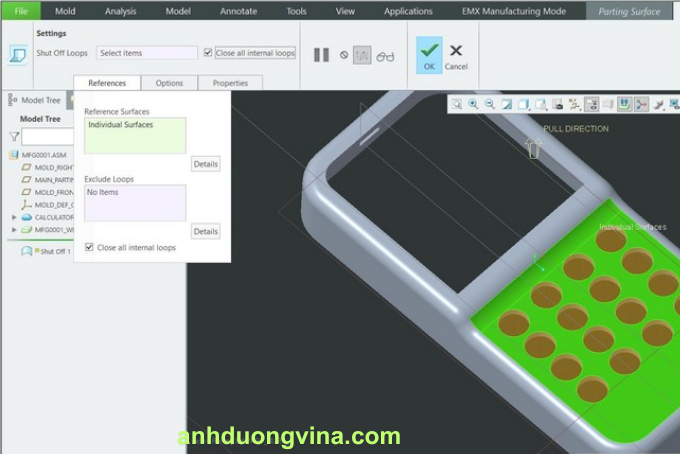This screenshot has width=680, height=454.
Task: Confirm with the OK checkmark button
Action: coord(429,55)
